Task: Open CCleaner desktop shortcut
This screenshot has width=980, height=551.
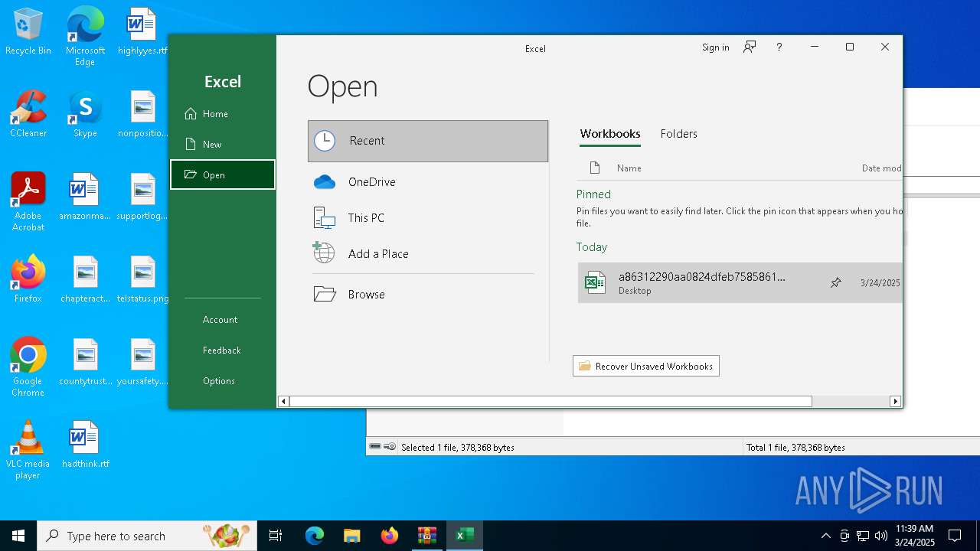Action: click(x=28, y=115)
